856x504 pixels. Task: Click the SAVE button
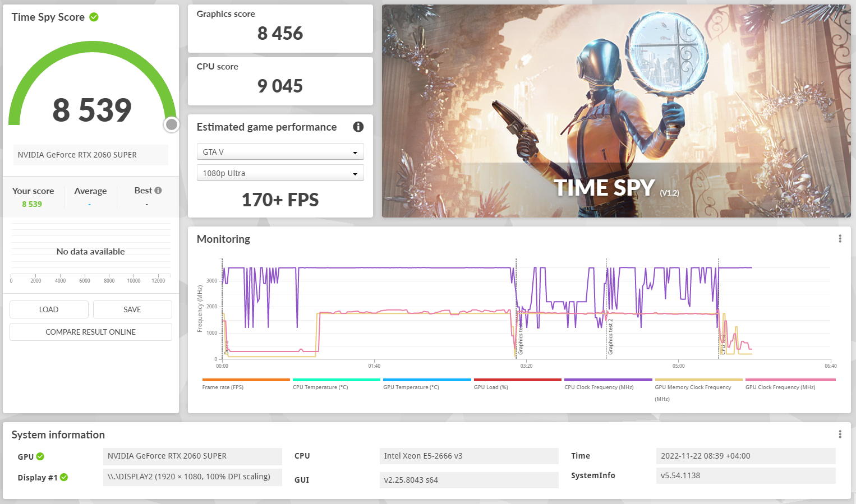click(x=132, y=309)
